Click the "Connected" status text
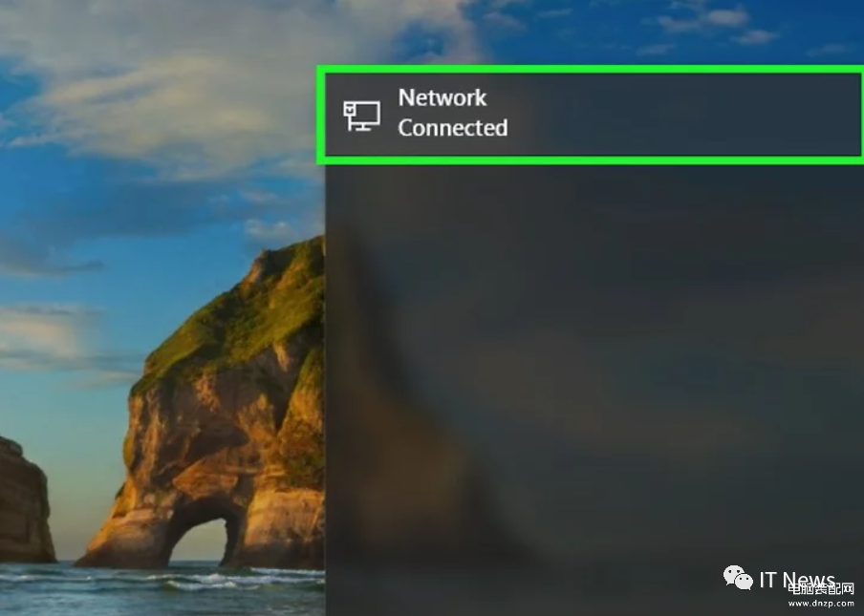The height and width of the screenshot is (616, 864). click(452, 128)
